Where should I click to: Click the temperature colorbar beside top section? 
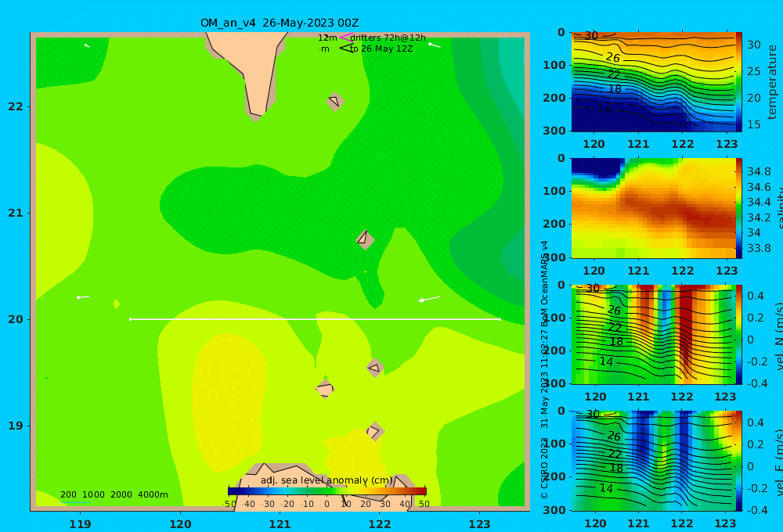[738, 82]
